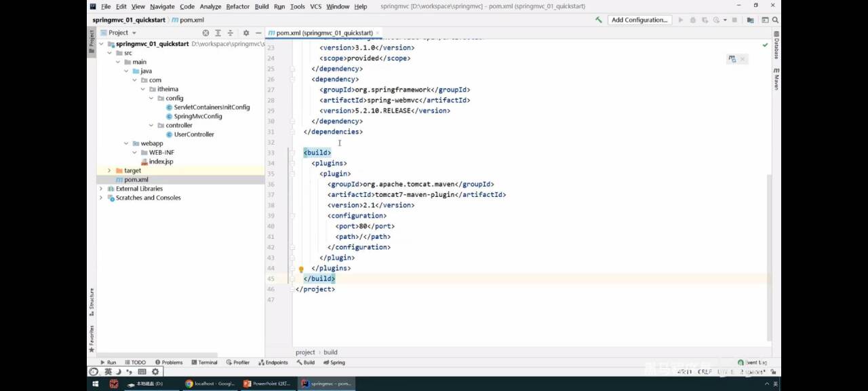Click the Debug bug icon
Image resolution: width=868 pixels, height=391 pixels.
click(692, 20)
